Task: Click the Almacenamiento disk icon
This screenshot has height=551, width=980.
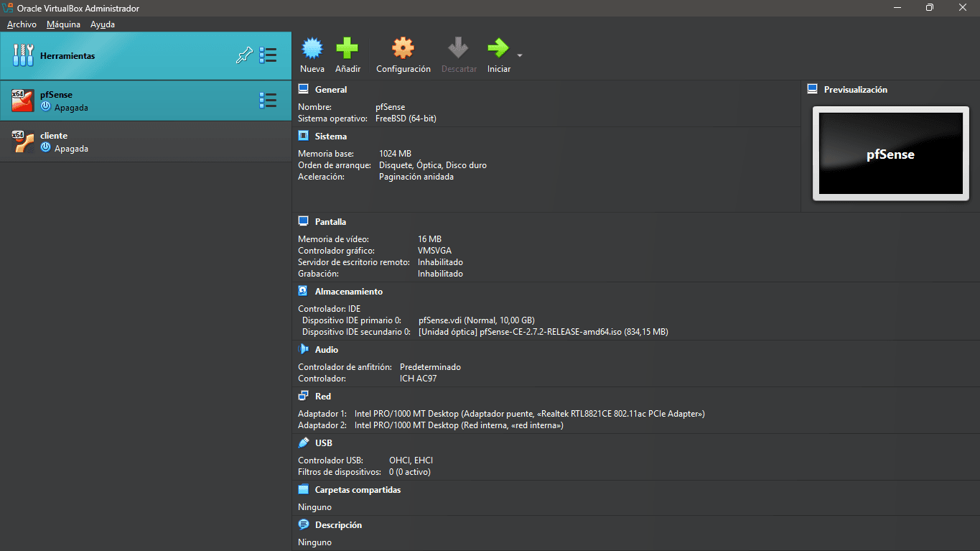Action: point(303,291)
